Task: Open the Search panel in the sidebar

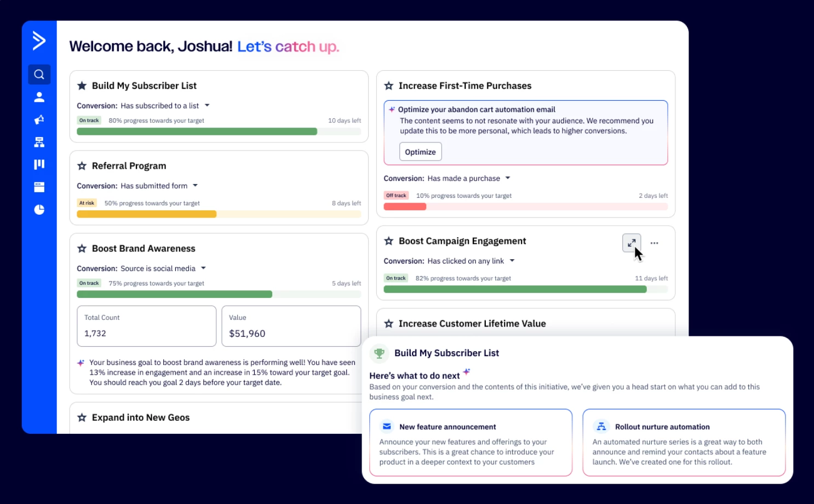Action: click(x=39, y=74)
